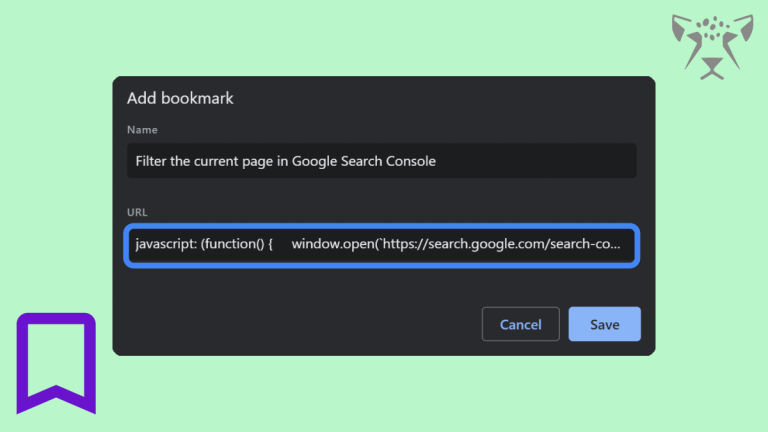Click the purple bookmark icon
Viewport: 768px width, 432px height.
pyautogui.click(x=56, y=363)
